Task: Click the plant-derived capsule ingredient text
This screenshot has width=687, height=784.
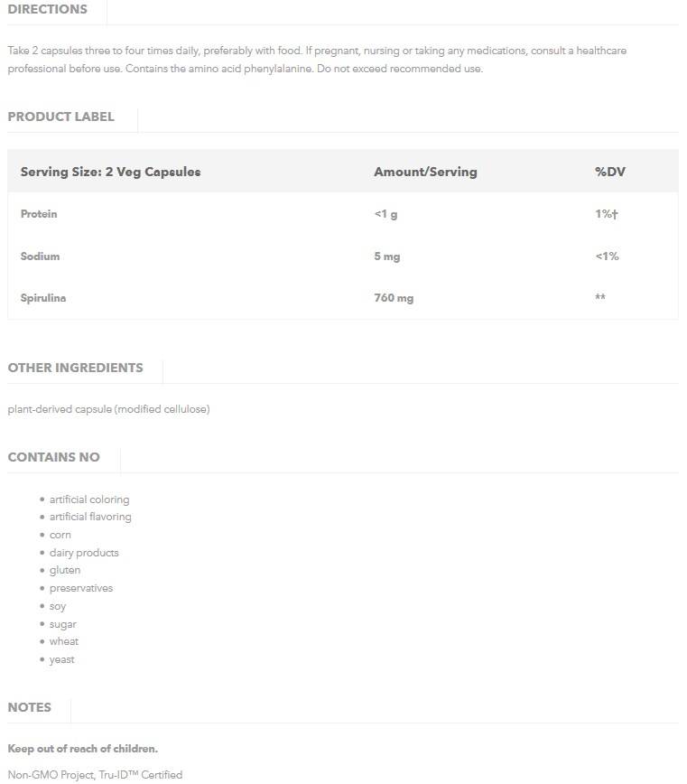Action: tap(108, 409)
